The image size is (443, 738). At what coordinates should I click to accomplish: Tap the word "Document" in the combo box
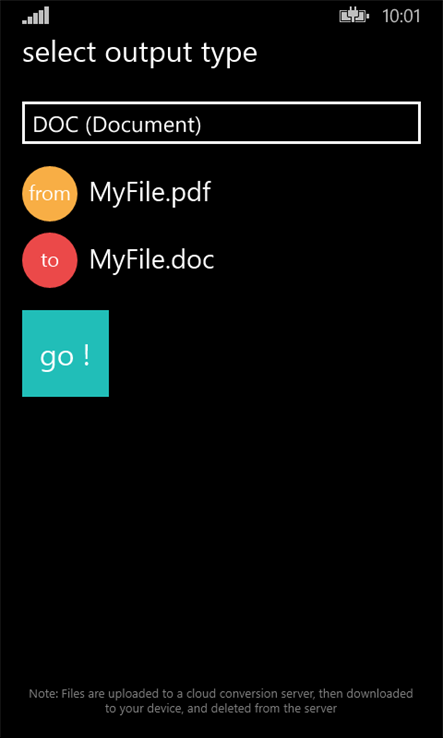click(x=144, y=125)
